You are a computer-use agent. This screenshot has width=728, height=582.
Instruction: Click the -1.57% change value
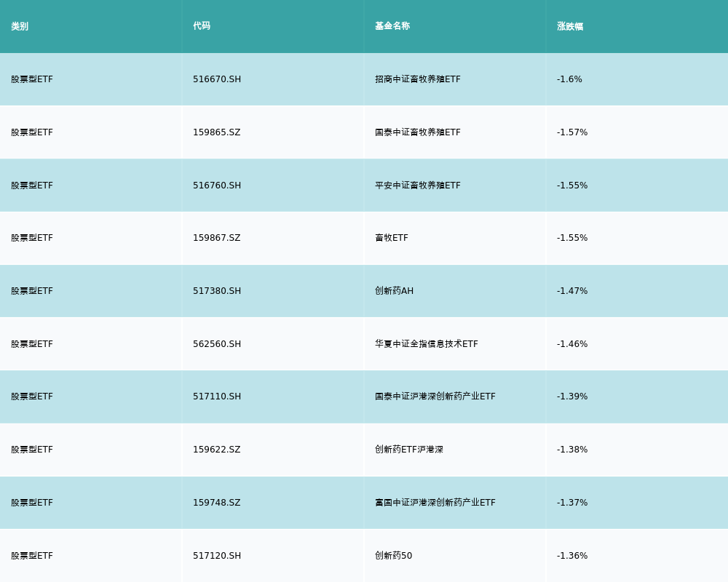coord(572,132)
